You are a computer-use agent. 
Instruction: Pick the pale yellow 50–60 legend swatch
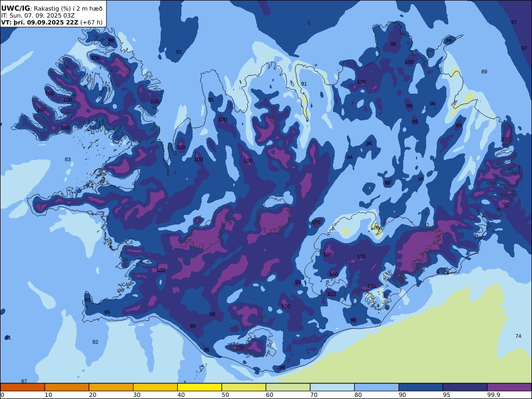(x=244, y=387)
